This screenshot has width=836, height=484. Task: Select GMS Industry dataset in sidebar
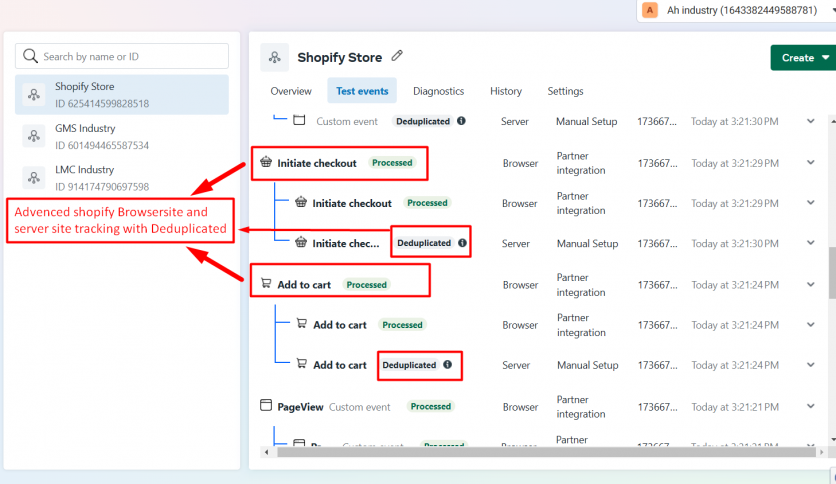tap(122, 136)
